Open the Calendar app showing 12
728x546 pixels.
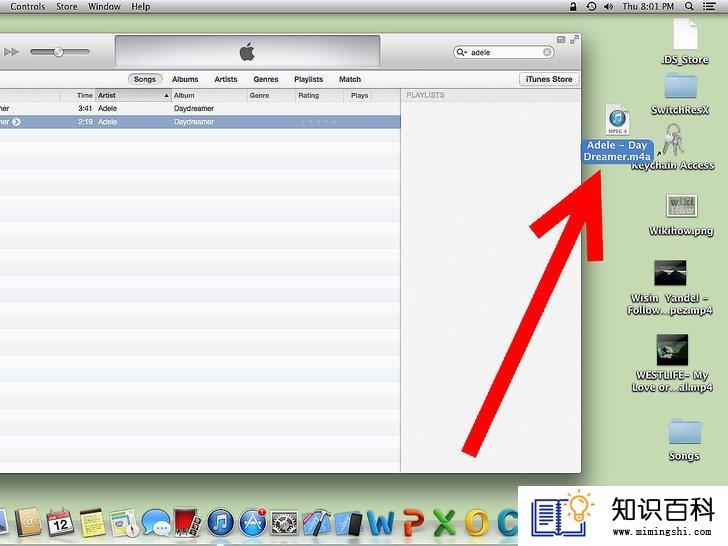60,523
